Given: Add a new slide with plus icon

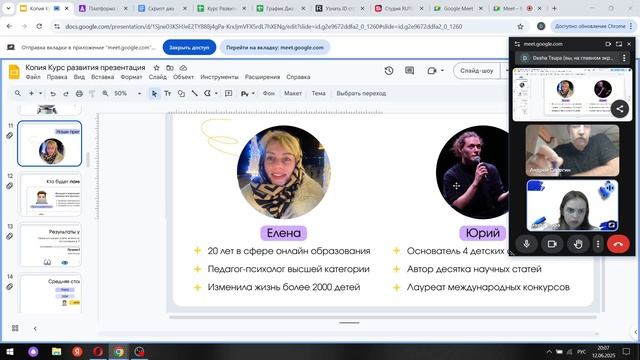Looking at the screenshot, I should pos(31,93).
